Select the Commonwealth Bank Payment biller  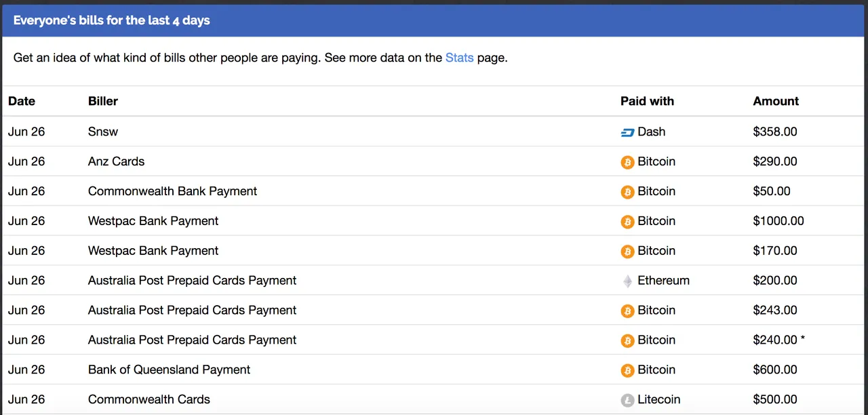[172, 191]
